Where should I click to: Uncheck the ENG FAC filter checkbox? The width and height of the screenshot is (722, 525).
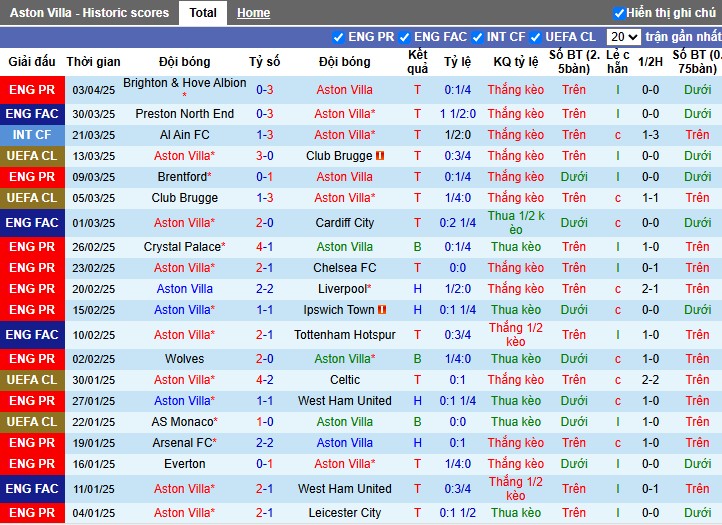404,37
